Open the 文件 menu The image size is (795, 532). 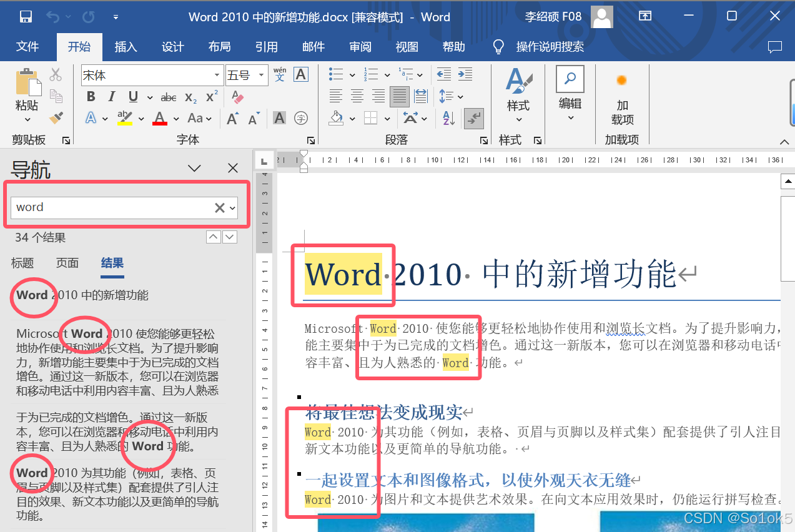pyautogui.click(x=27, y=47)
